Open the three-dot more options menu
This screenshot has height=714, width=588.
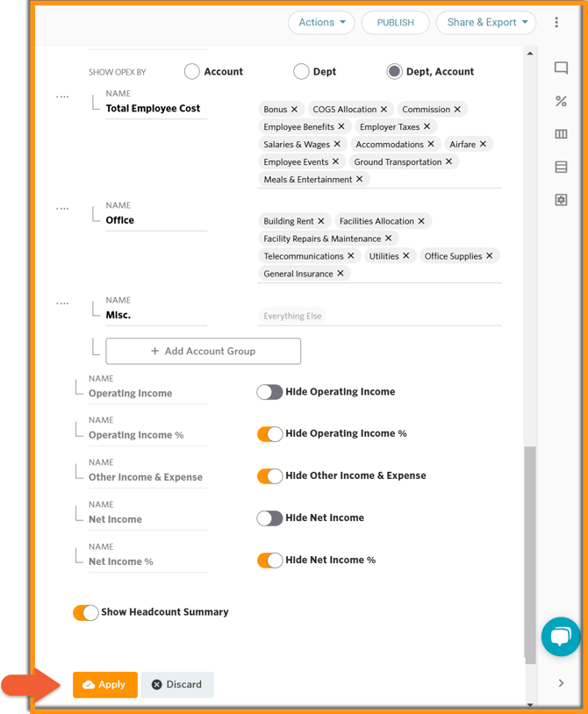(556, 23)
